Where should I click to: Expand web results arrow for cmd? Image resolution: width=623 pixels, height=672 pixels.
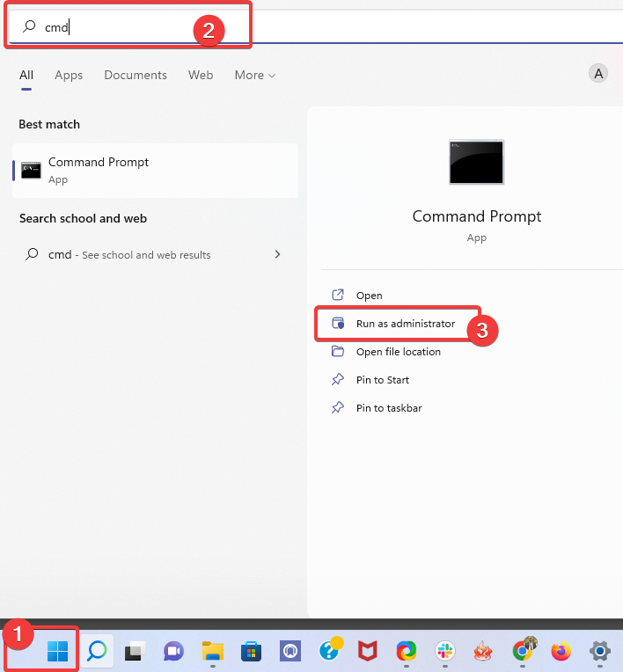click(x=277, y=254)
